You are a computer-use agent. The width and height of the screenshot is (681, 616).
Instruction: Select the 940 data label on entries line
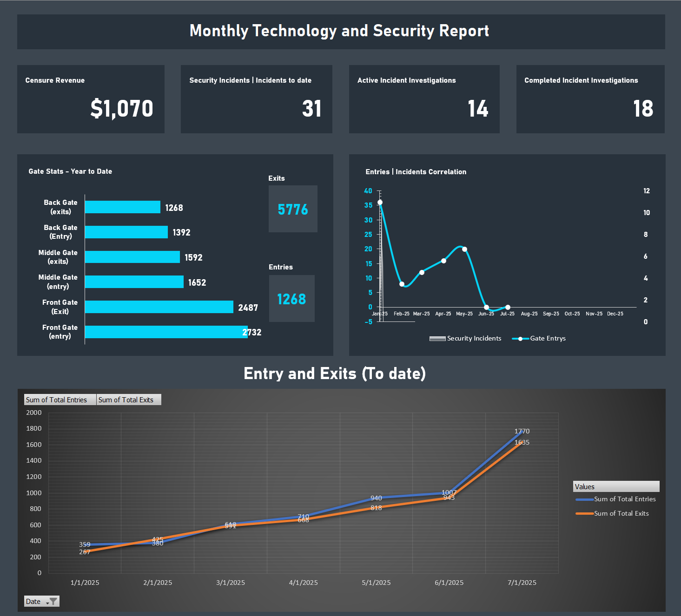(376, 498)
